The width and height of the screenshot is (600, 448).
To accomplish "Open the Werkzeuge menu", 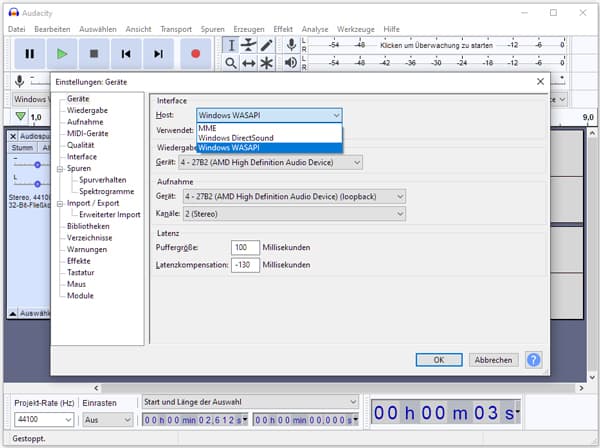I will coord(355,29).
